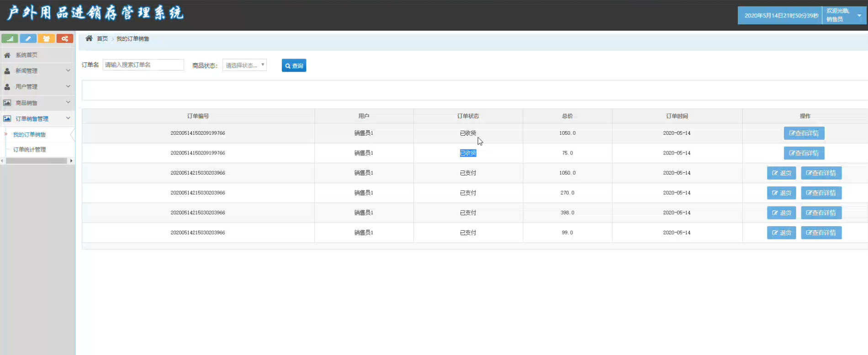Click the 我的订单销售 breadcrumb text
This screenshot has width=868, height=355.
point(132,39)
